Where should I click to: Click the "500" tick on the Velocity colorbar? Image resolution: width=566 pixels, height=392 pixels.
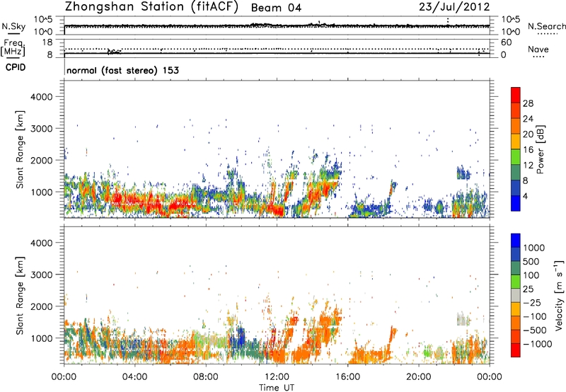point(531,261)
